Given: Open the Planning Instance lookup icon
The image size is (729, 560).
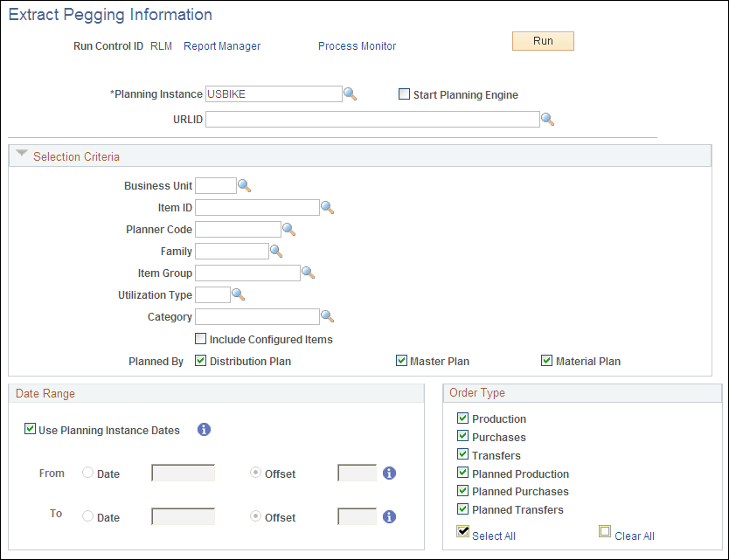Looking at the screenshot, I should [x=351, y=93].
